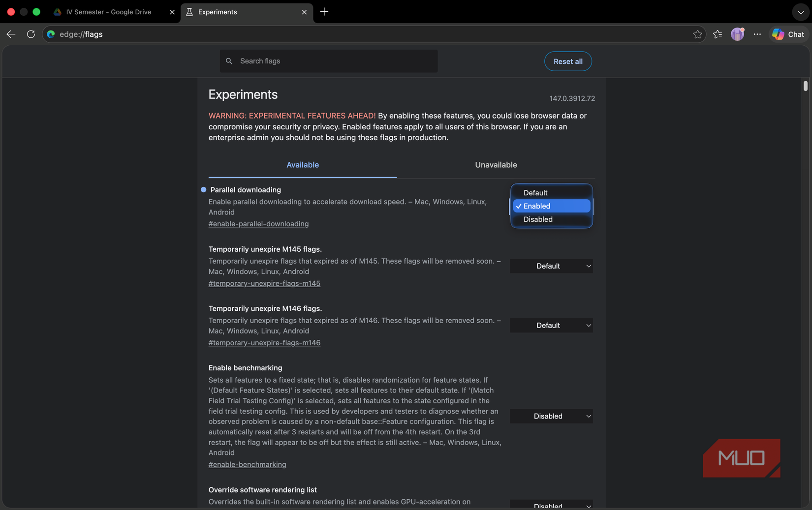This screenshot has width=812, height=510.
Task: Open the Settings and more ellipsis menu
Action: coord(757,34)
